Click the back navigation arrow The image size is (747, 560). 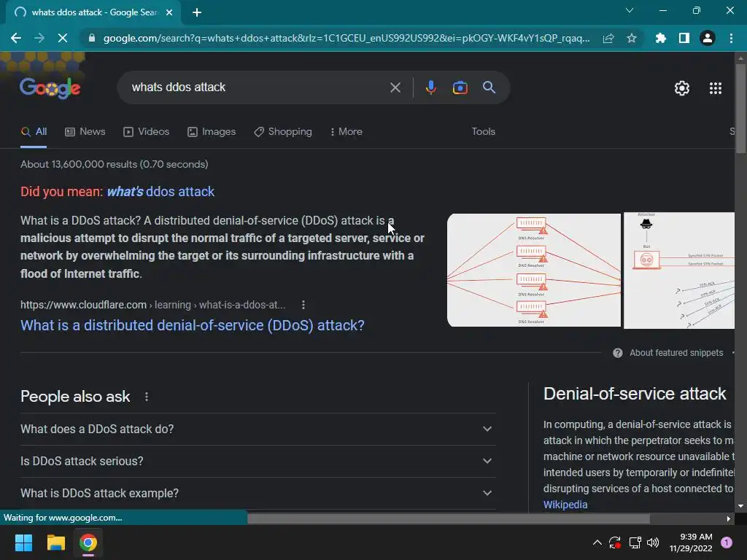click(x=16, y=38)
